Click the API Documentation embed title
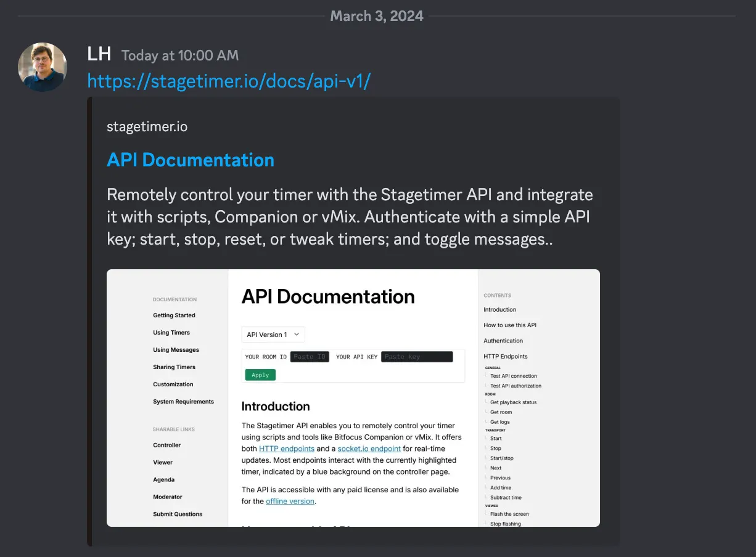756x557 pixels. point(190,160)
